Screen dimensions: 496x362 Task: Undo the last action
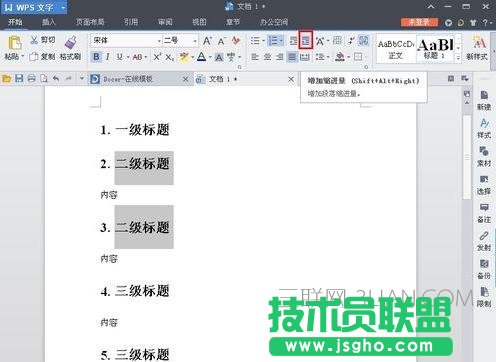coord(56,79)
